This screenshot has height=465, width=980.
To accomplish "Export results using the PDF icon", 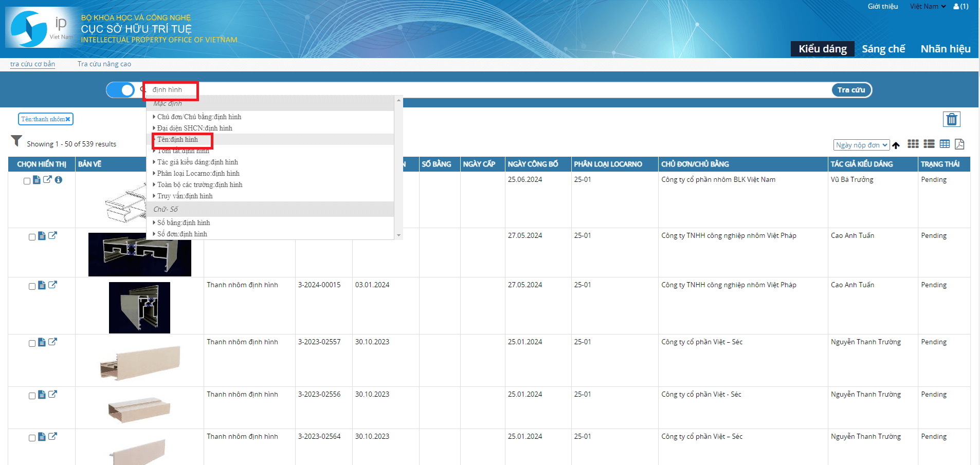I will pyautogui.click(x=959, y=144).
